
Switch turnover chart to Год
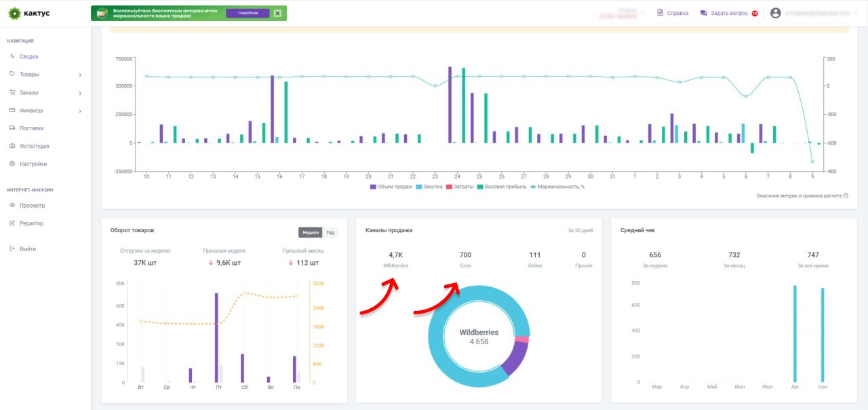pyautogui.click(x=330, y=232)
